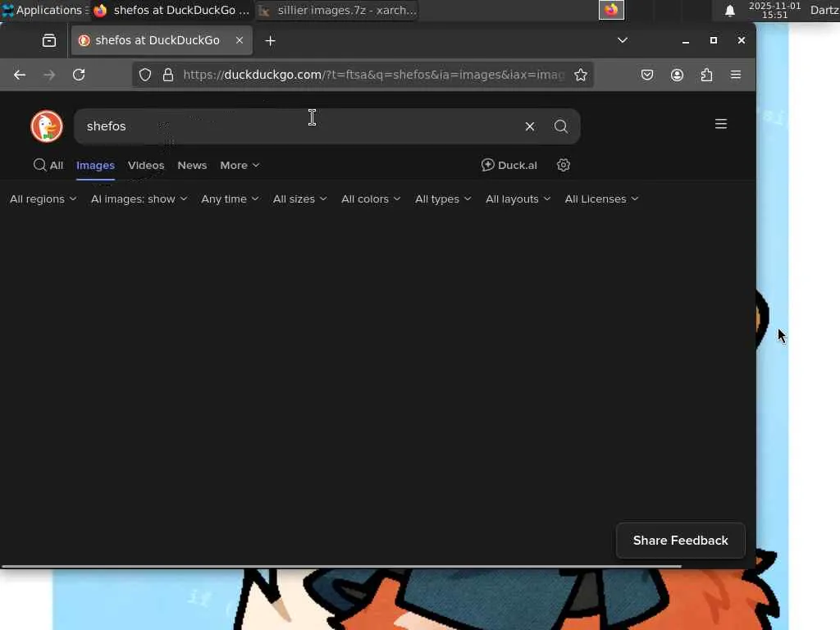Open the AI images: show filter

pos(139,199)
